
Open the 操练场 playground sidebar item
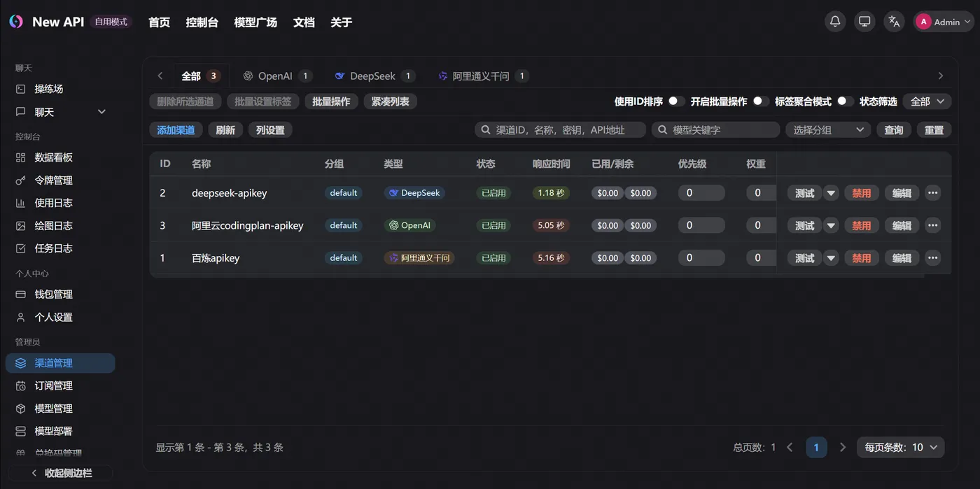[x=60, y=89]
